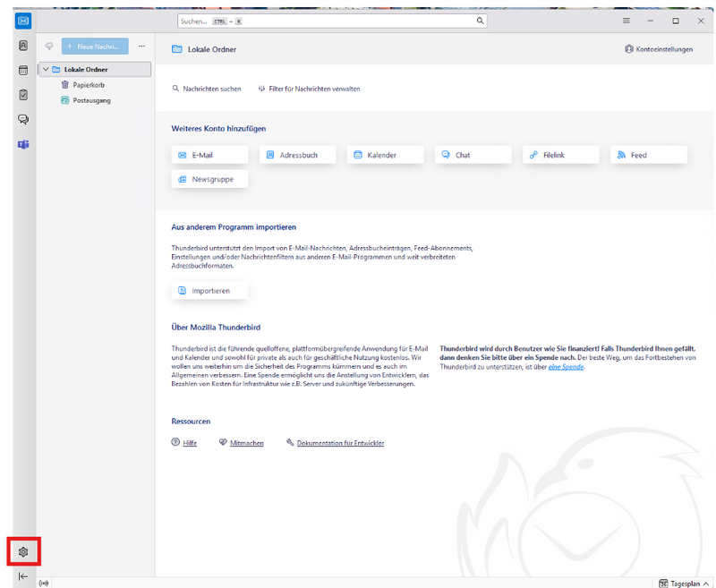Screen dimensions: 716x588
Task: Click 'Neue Nachri...' new message button
Action: pos(95,47)
